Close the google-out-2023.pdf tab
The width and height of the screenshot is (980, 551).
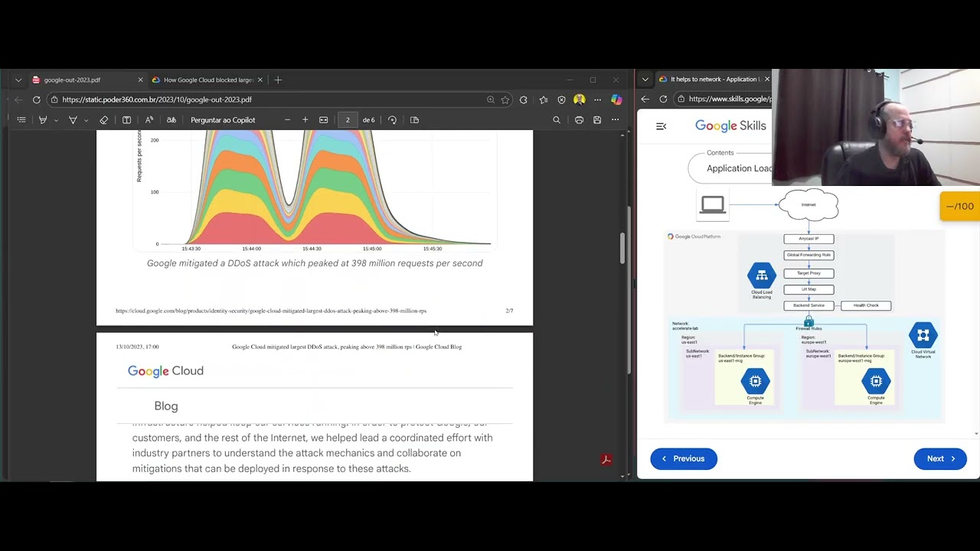pos(140,80)
